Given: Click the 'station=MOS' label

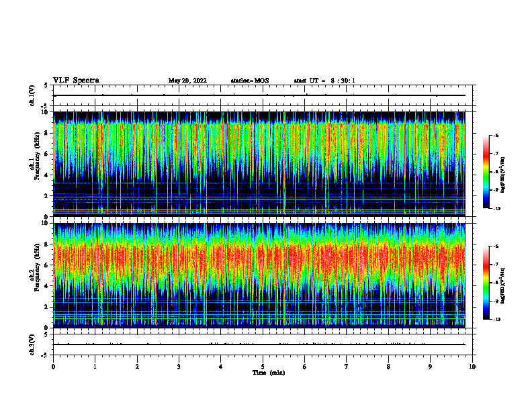Looking at the screenshot, I should pyautogui.click(x=250, y=81).
